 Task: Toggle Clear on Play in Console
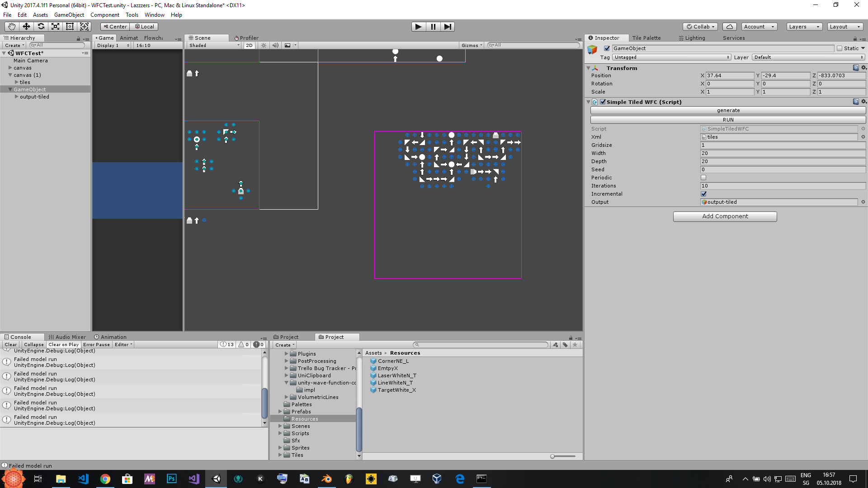point(63,345)
